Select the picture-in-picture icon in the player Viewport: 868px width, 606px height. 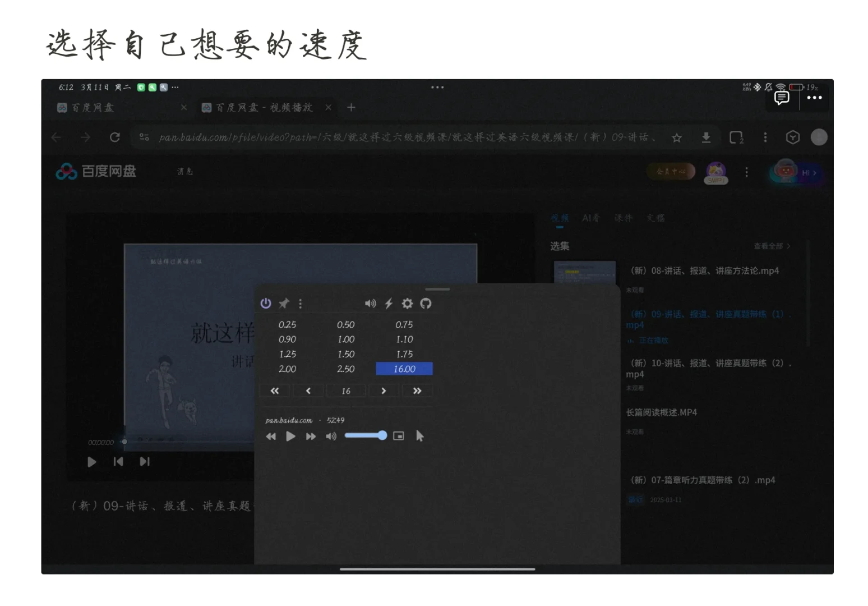pos(398,435)
